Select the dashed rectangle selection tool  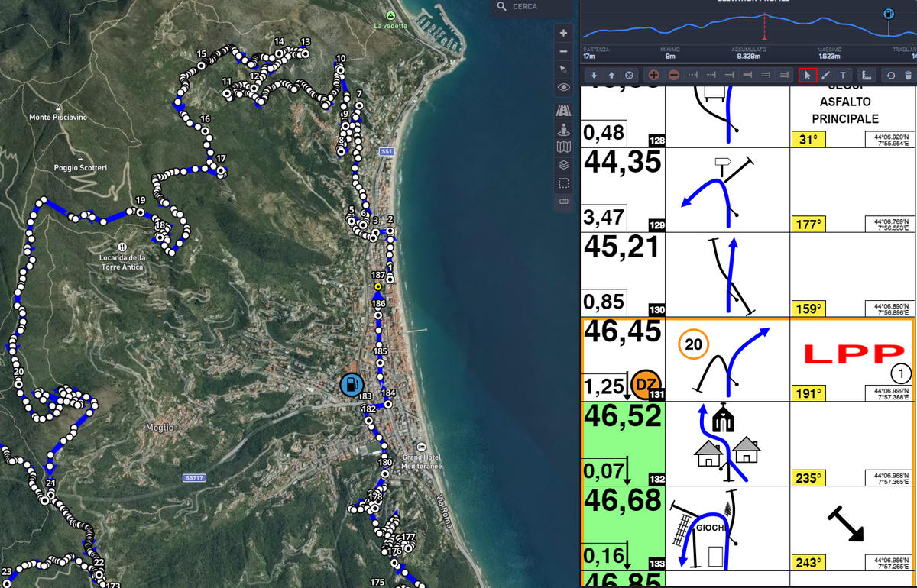click(564, 183)
